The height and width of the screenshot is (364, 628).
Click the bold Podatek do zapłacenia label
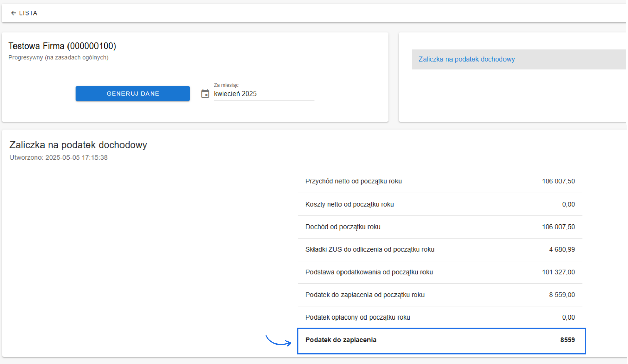(341, 340)
